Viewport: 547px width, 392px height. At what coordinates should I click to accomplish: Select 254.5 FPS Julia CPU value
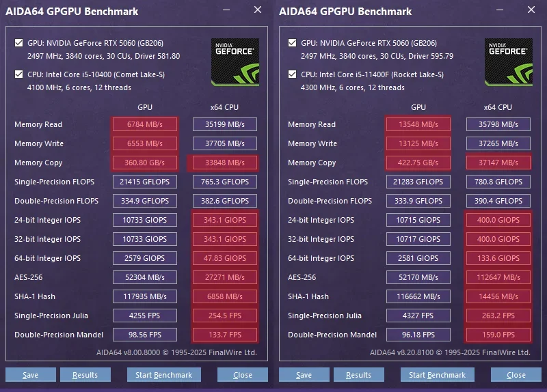pos(225,316)
